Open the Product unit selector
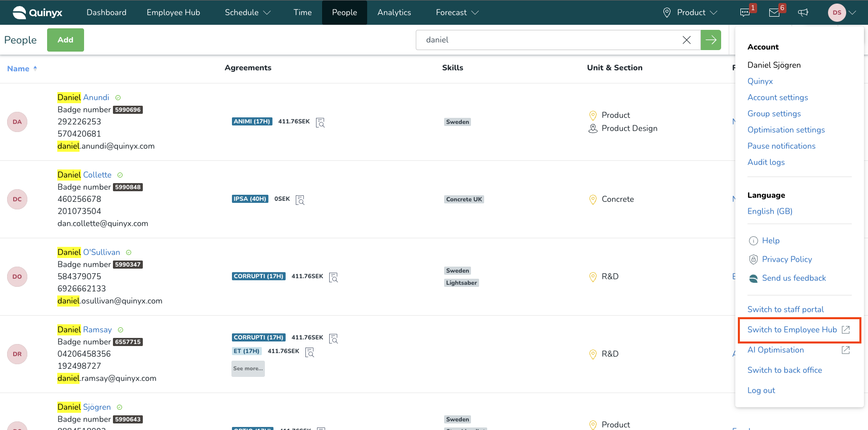The width and height of the screenshot is (868, 430). click(690, 13)
